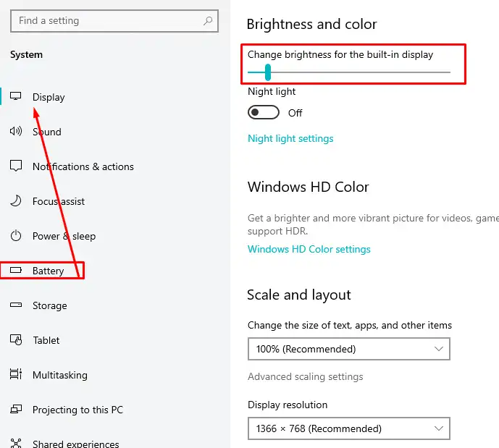Click the Multitasking icon
Screen dimensions: 499x448
(x=17, y=375)
